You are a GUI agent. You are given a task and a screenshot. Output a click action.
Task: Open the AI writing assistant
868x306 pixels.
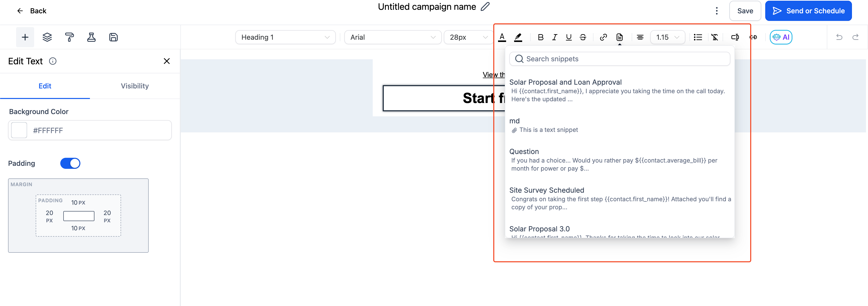(781, 37)
